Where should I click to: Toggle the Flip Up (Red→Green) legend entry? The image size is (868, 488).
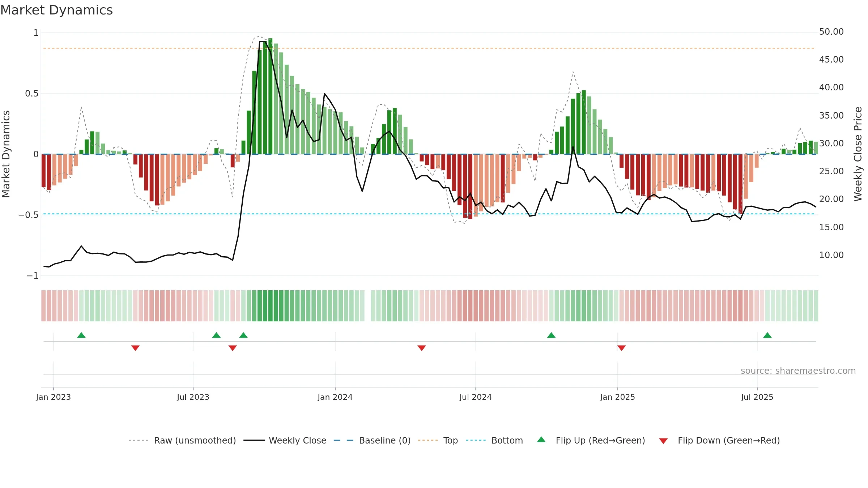pyautogui.click(x=591, y=440)
